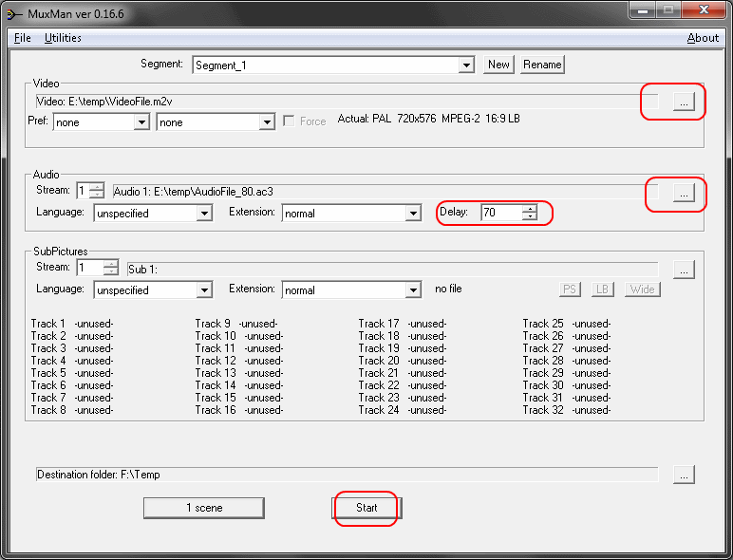Click the Destination folder path field

pyautogui.click(x=347, y=475)
